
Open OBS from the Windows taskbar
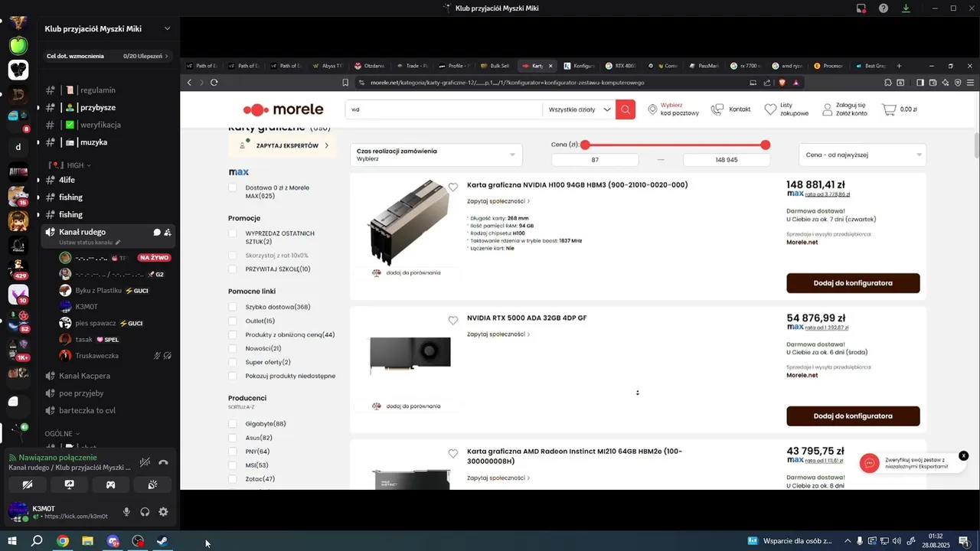tap(138, 541)
